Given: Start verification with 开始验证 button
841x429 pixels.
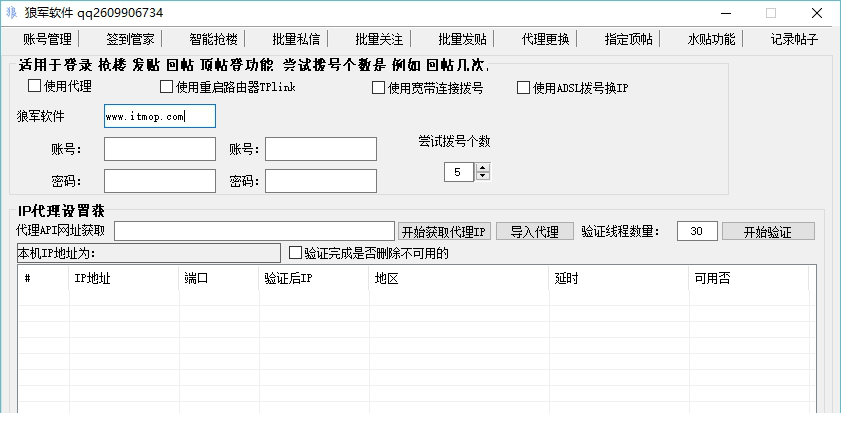Looking at the screenshot, I should [x=768, y=232].
